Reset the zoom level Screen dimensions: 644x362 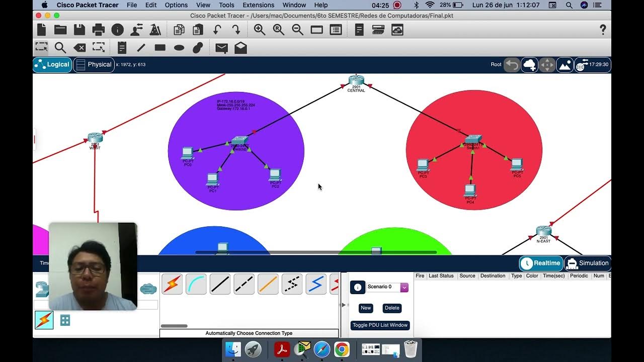coord(279,30)
